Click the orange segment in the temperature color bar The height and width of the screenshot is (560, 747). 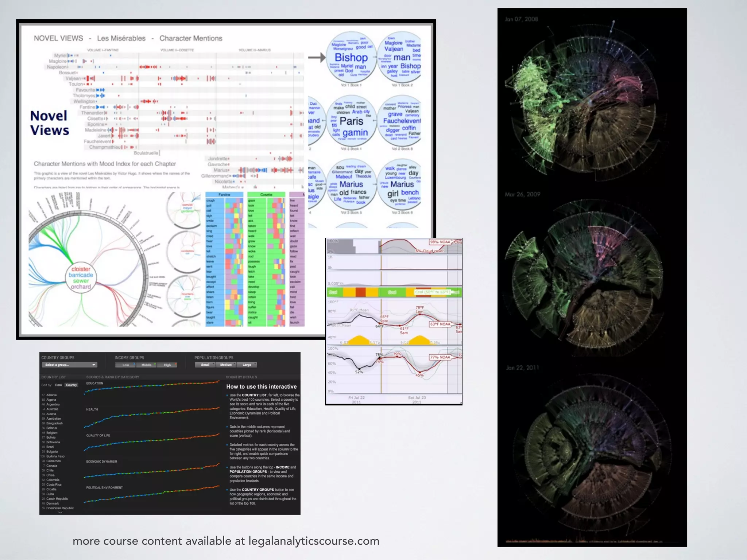click(360, 292)
